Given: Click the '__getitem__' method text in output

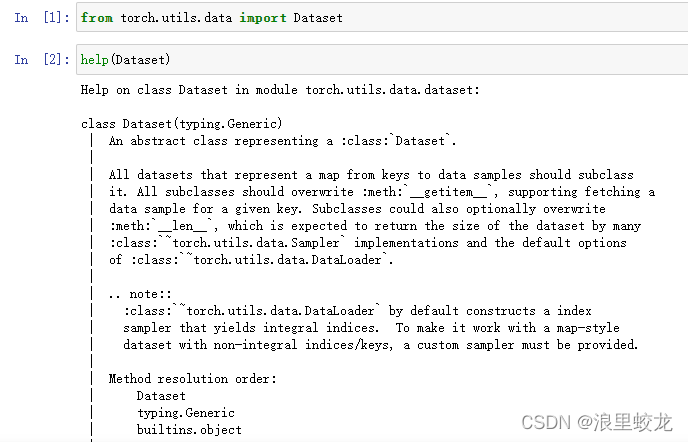Looking at the screenshot, I should coord(448,192).
